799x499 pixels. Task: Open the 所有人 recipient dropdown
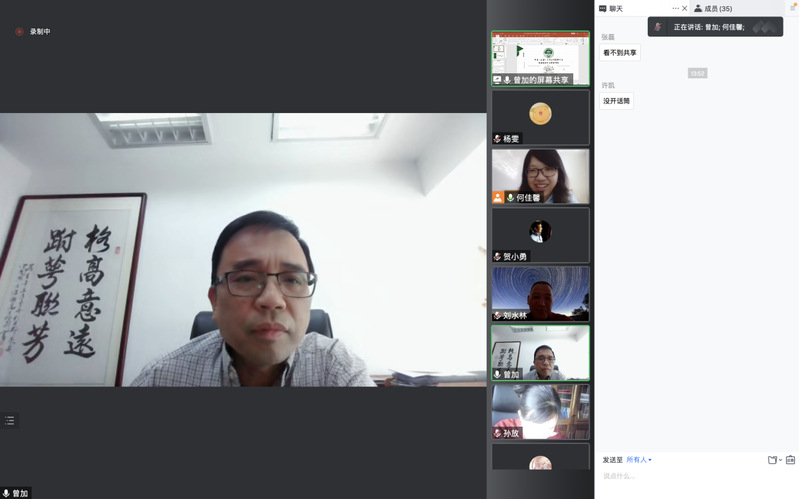point(639,460)
